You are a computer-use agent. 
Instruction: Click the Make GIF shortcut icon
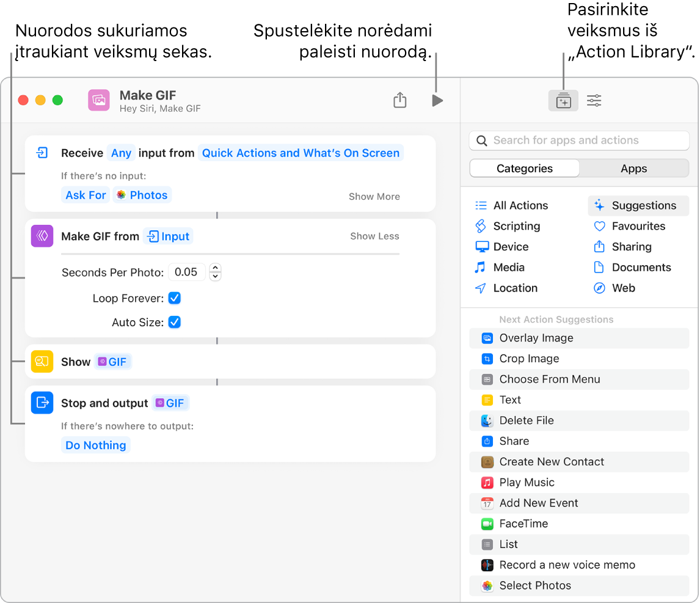(98, 100)
